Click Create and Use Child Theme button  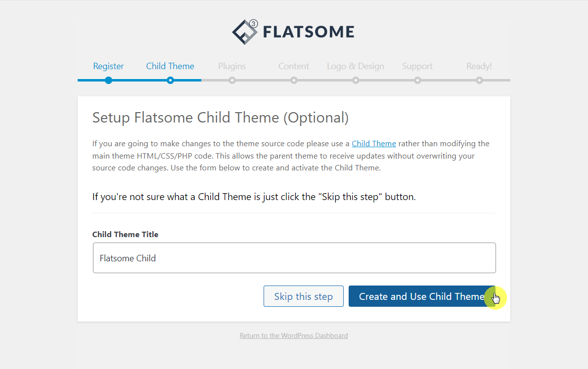pos(421,296)
